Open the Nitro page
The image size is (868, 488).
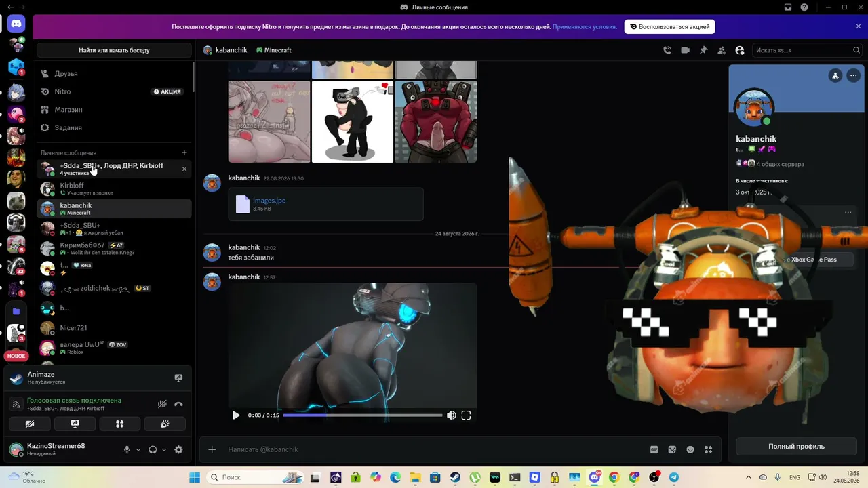tap(114, 91)
